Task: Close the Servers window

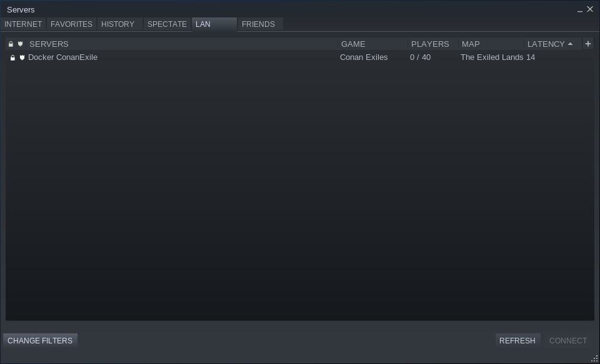Action: pos(590,9)
